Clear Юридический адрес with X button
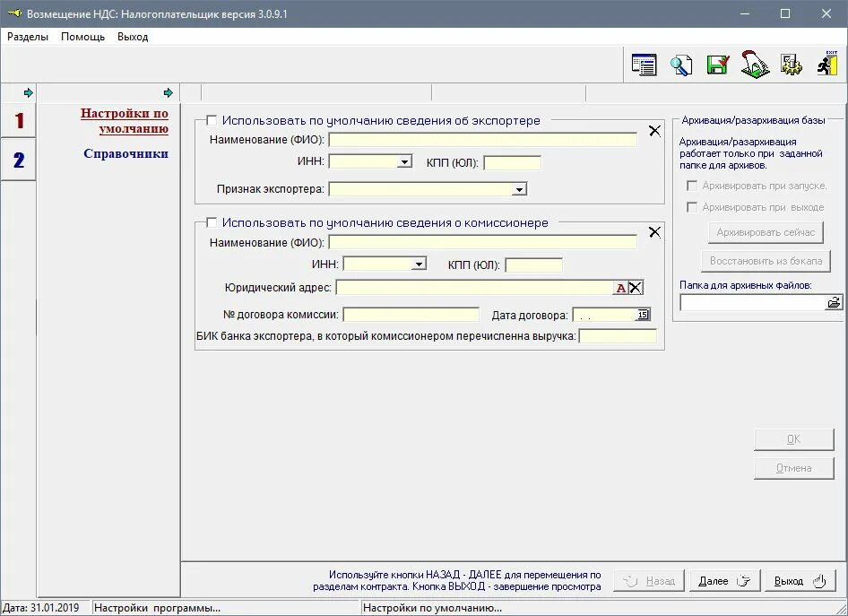Screen dimensions: 848x616 (x=636, y=288)
